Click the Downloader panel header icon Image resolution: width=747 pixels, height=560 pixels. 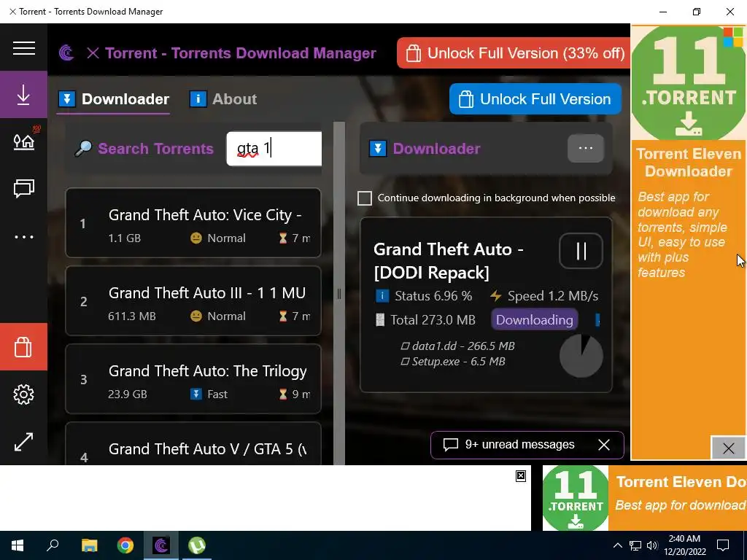[x=378, y=149]
